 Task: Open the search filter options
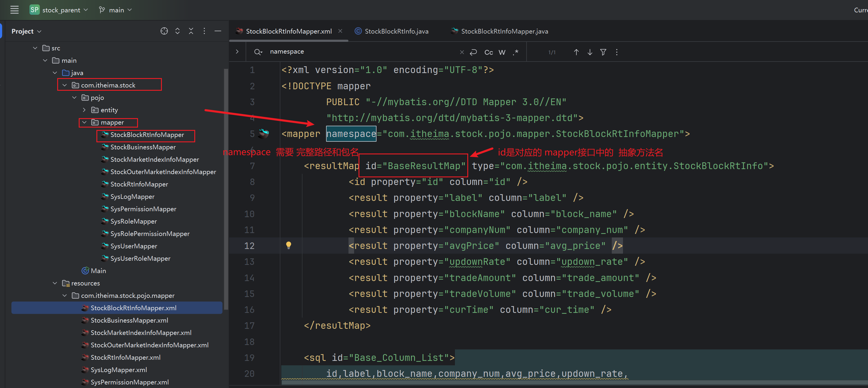click(x=603, y=52)
